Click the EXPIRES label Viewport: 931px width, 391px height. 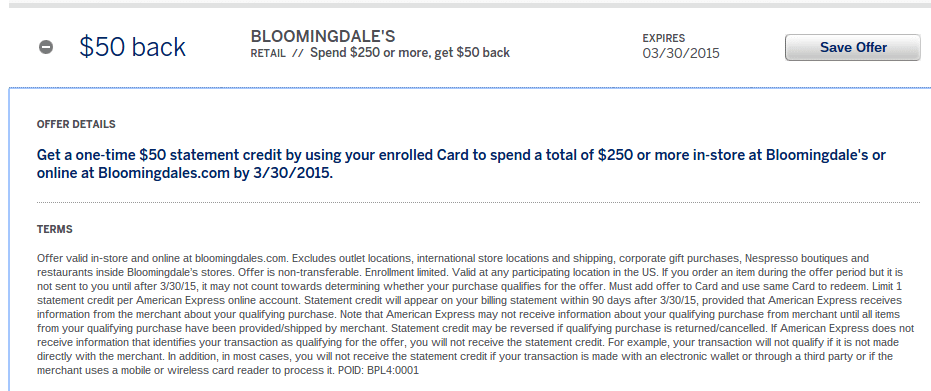click(x=663, y=38)
